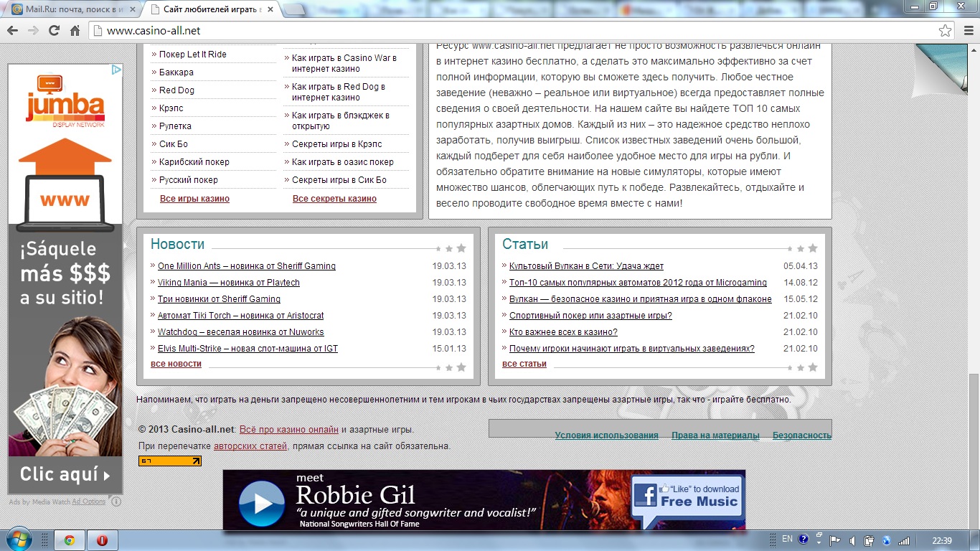
Task: Select the 'Сайт любителей играть' tab
Action: click(212, 9)
